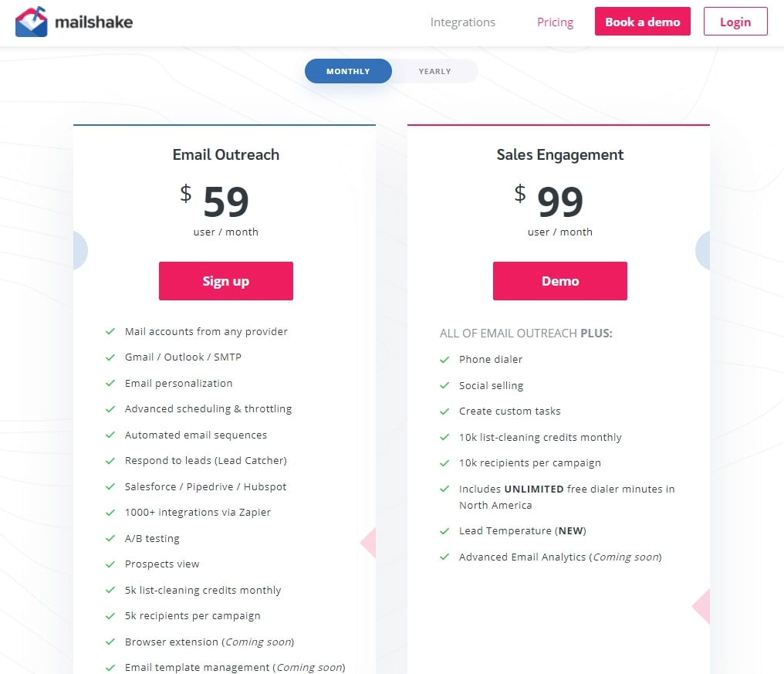Click the Sales Engagement plan heading
This screenshot has height=674, width=784.
pos(560,155)
